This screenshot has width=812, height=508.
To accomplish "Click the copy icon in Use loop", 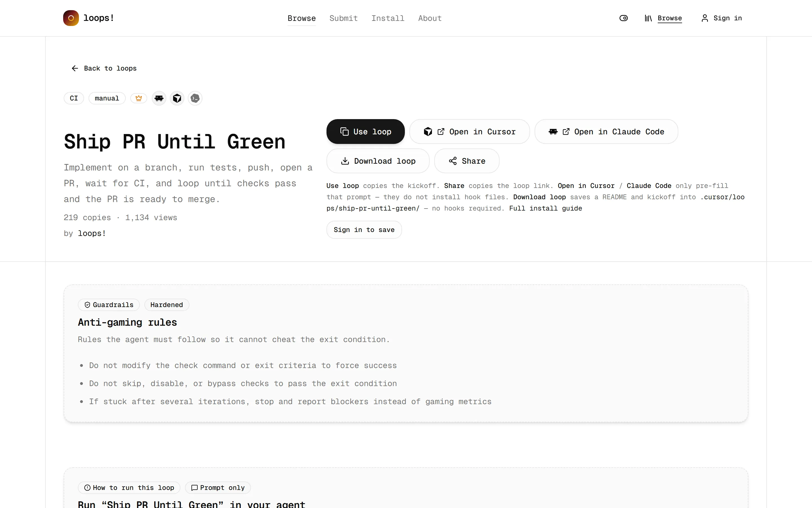I will point(344,132).
